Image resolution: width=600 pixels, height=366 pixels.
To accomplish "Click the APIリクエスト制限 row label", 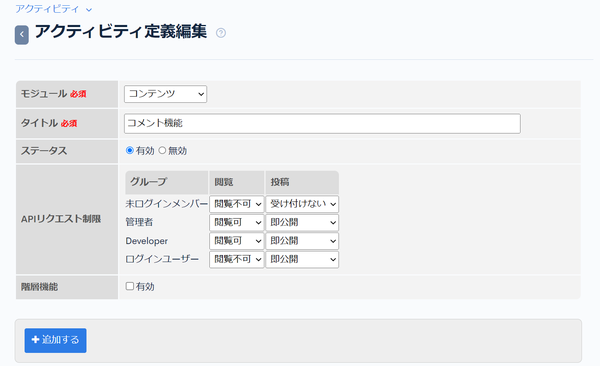I will pos(61,219).
